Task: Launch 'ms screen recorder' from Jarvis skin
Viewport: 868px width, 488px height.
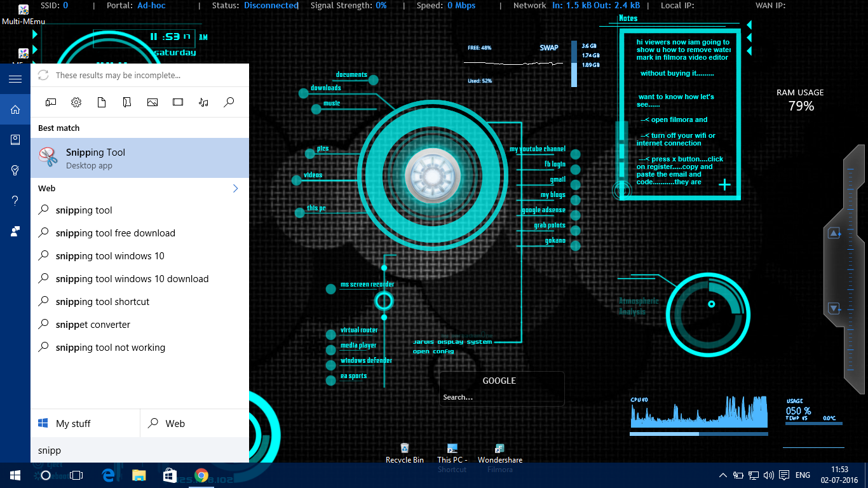Action: click(x=367, y=285)
